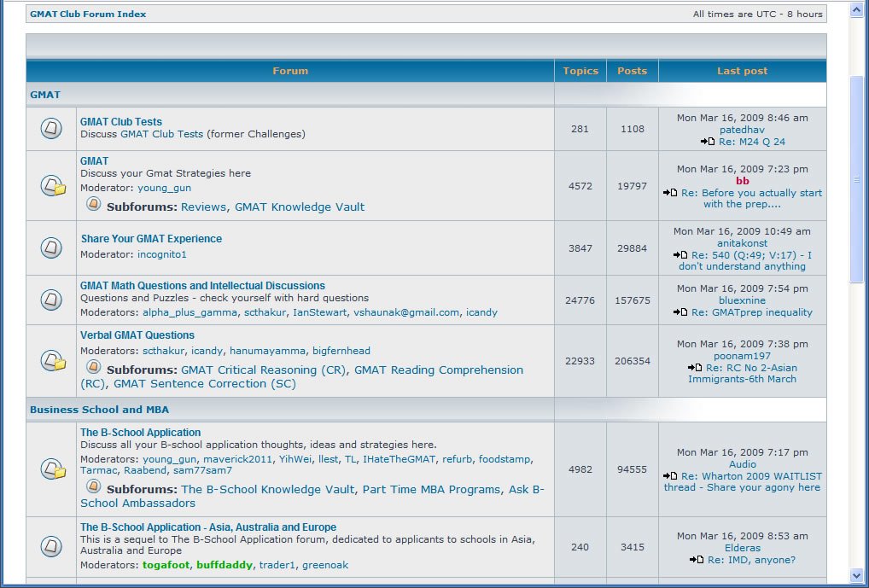The height and width of the screenshot is (588, 869).
Task: Click the GMAT Club Tests forum status icon
Action: click(51, 129)
